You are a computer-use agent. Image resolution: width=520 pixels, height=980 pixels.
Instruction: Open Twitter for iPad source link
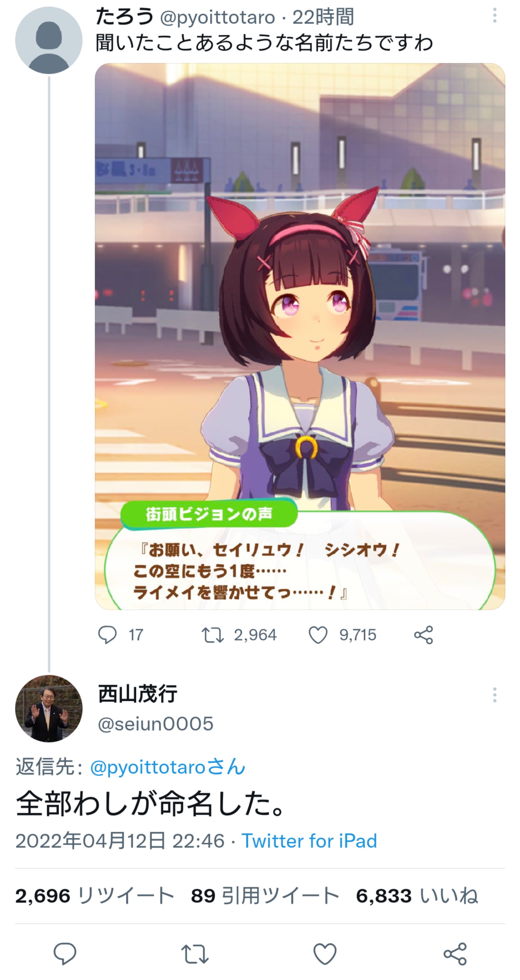[309, 840]
